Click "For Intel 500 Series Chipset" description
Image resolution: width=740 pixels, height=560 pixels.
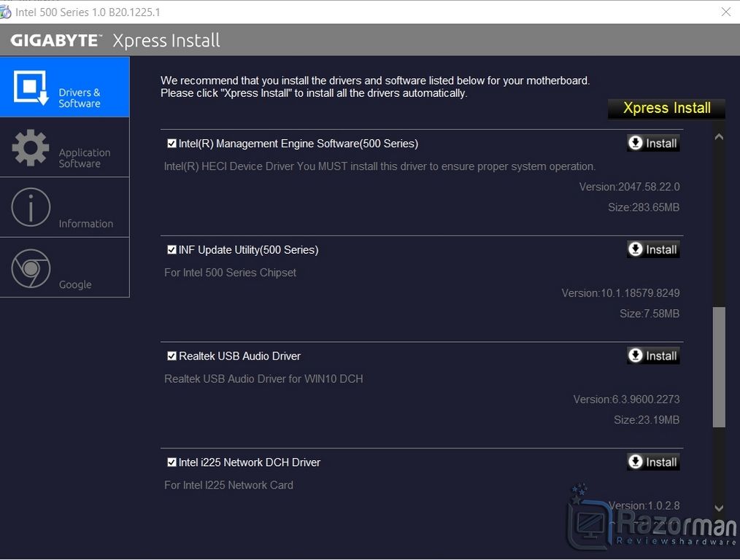(231, 273)
